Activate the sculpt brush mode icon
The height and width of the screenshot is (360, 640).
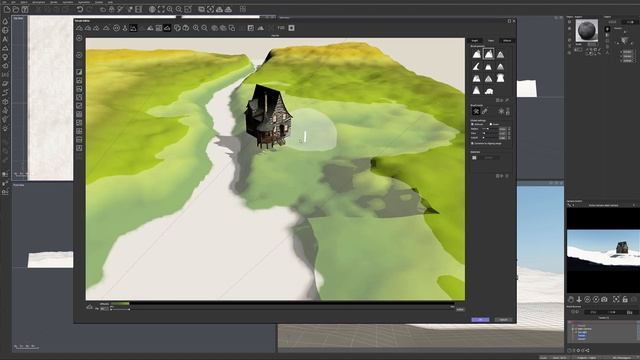point(476,111)
